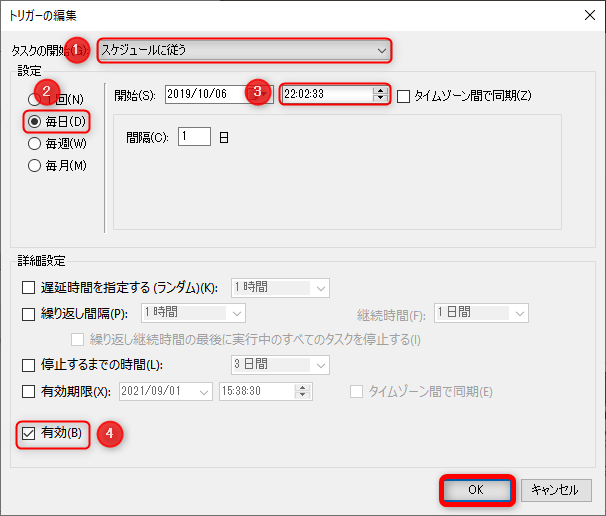Open the random delay 1 時間 dropdown

pos(280,288)
